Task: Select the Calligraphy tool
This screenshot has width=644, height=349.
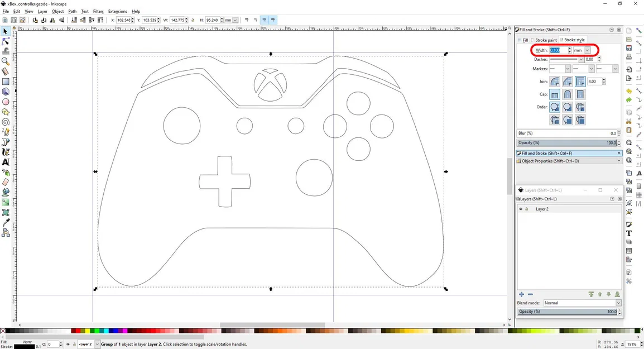Action: (x=6, y=152)
